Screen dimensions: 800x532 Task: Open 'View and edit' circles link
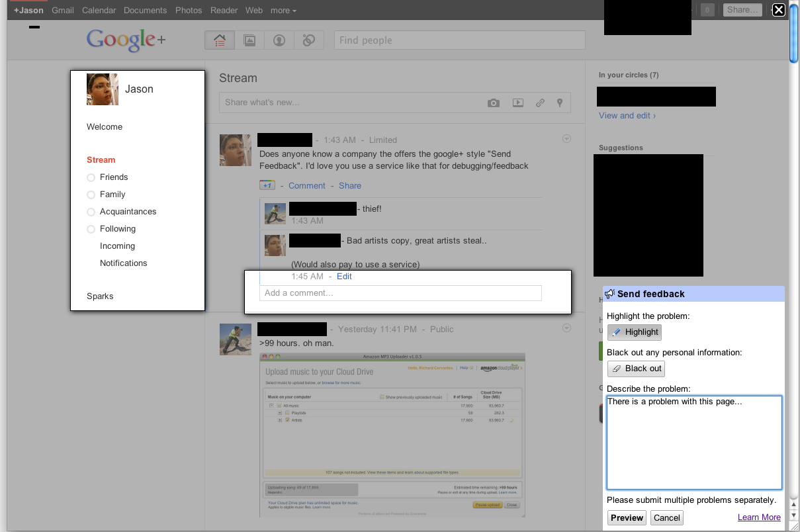click(627, 116)
